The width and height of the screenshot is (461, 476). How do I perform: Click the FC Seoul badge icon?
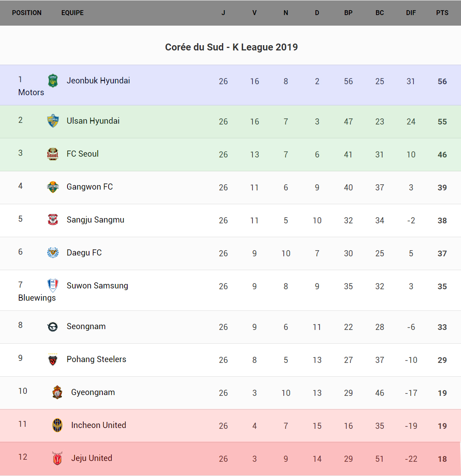click(x=53, y=154)
